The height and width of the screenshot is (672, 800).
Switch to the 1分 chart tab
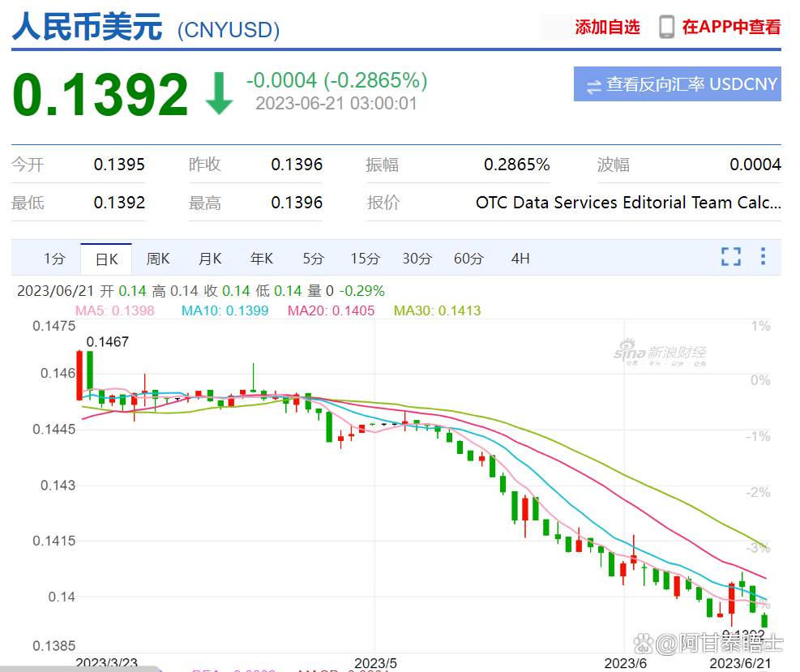click(x=54, y=259)
